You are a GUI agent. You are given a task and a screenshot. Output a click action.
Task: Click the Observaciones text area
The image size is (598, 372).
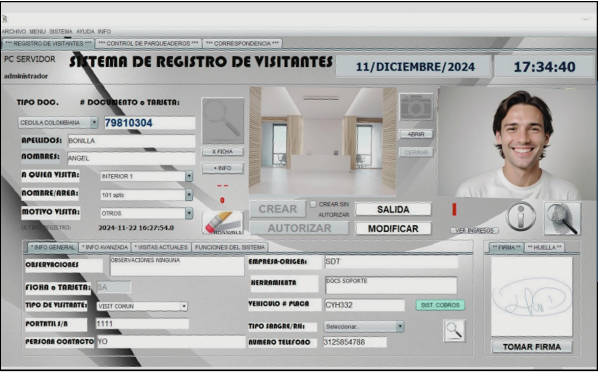pyautogui.click(x=177, y=266)
